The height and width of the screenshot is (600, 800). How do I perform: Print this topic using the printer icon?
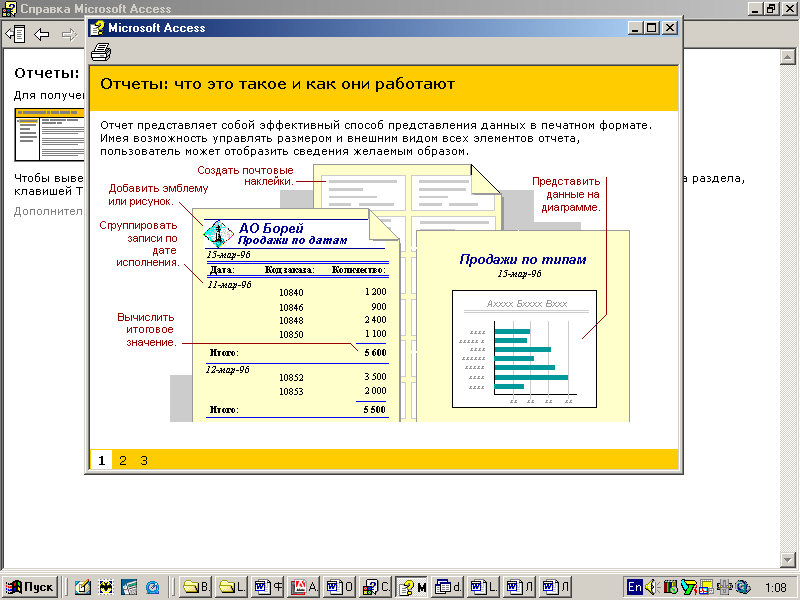click(101, 52)
